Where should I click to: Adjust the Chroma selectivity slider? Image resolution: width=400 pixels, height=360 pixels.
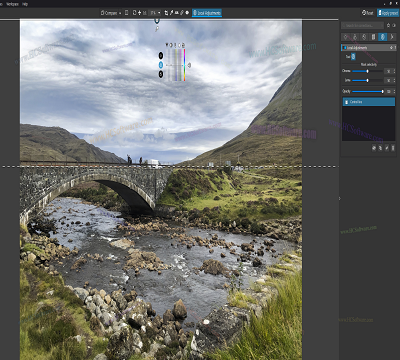[x=367, y=71]
